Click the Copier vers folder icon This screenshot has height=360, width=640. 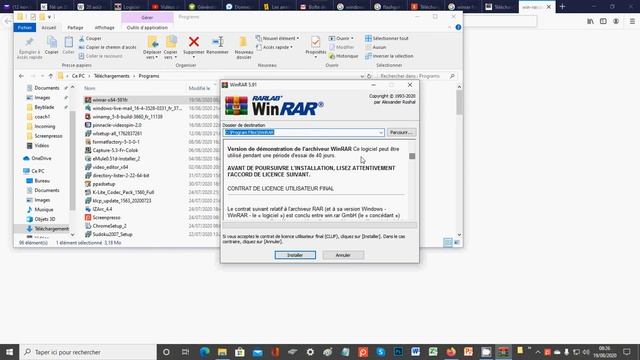tap(171, 42)
